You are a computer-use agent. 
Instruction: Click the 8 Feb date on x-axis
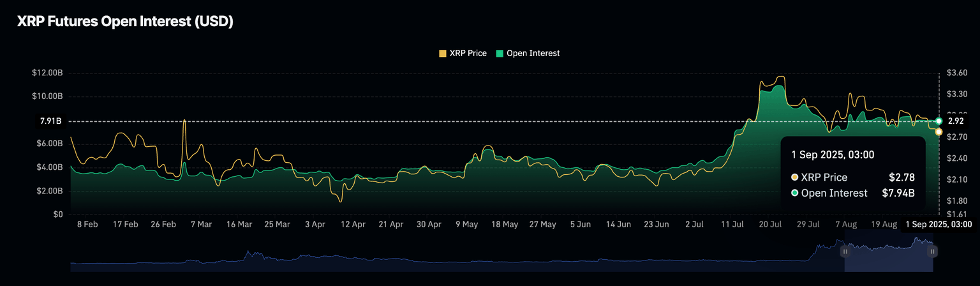[87, 225]
